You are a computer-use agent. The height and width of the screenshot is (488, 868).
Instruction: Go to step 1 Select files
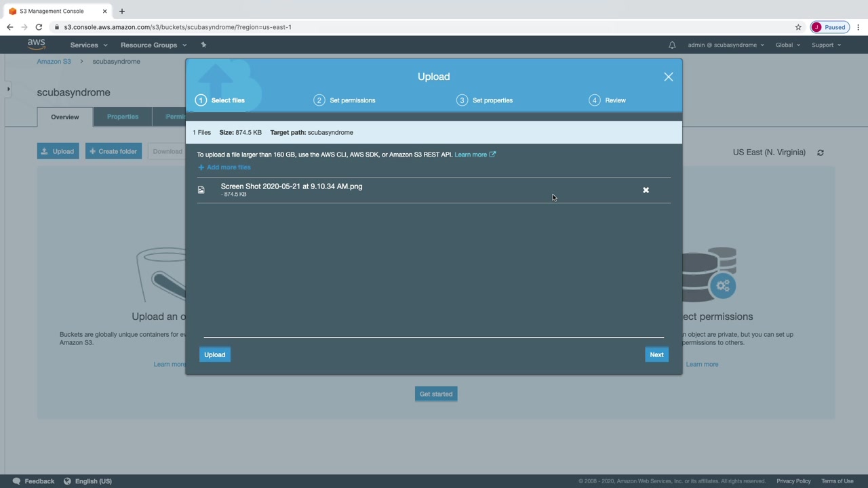220,100
